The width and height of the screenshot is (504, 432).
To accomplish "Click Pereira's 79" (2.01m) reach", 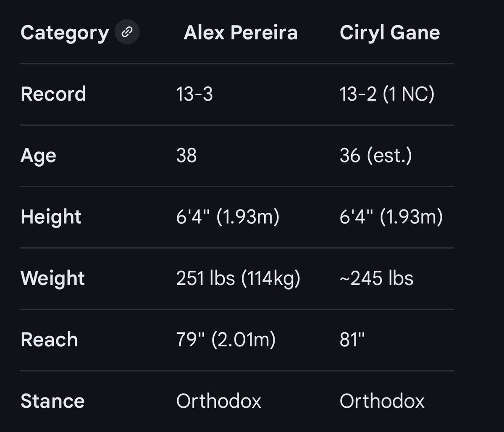I will [226, 340].
